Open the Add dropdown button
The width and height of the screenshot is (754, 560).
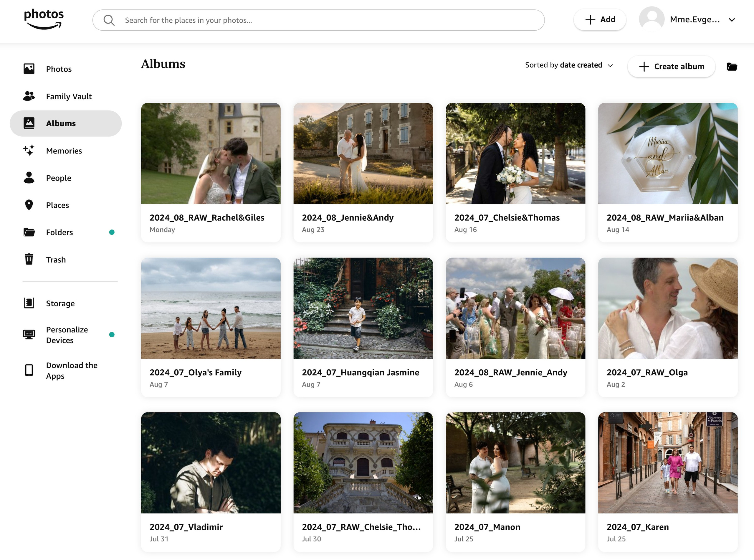point(600,19)
